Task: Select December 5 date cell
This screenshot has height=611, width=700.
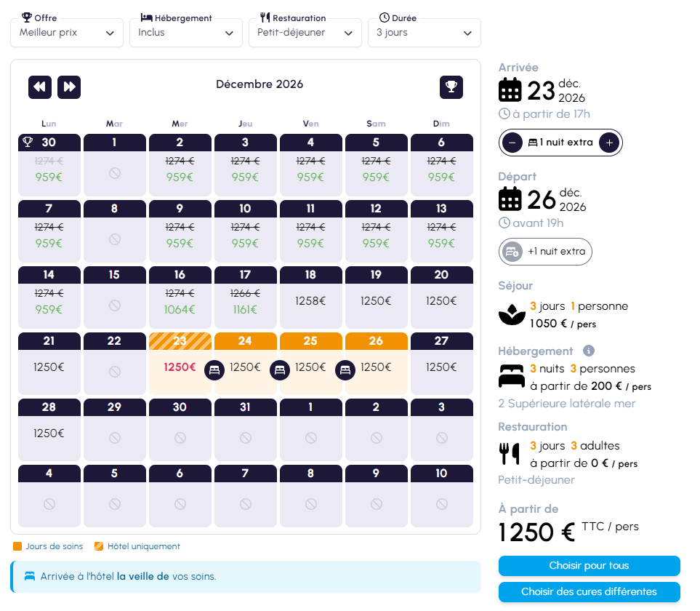Action: [x=377, y=165]
